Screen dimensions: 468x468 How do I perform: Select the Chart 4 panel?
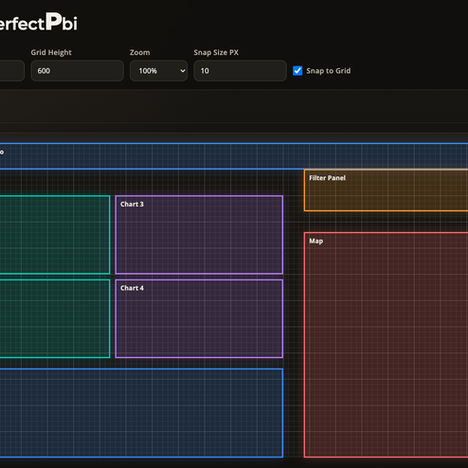coord(199,319)
